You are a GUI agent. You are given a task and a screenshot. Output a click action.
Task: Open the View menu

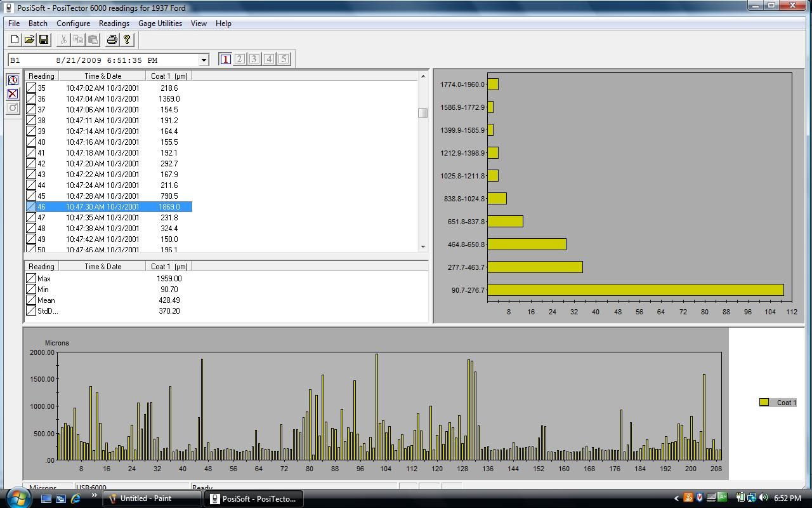click(199, 23)
